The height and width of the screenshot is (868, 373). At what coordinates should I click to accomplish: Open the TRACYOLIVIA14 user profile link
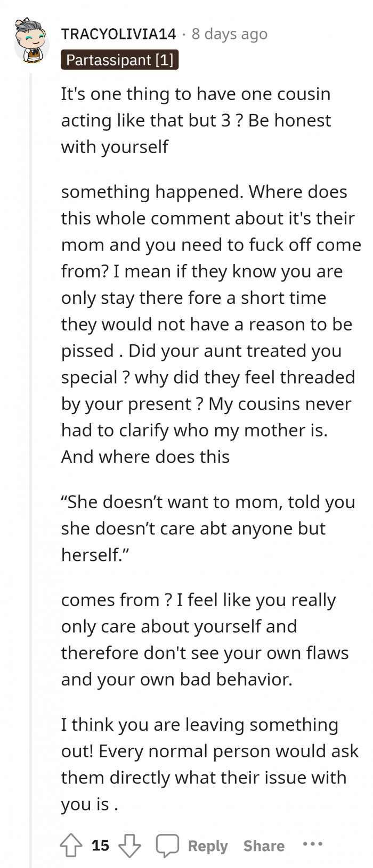coord(118,34)
